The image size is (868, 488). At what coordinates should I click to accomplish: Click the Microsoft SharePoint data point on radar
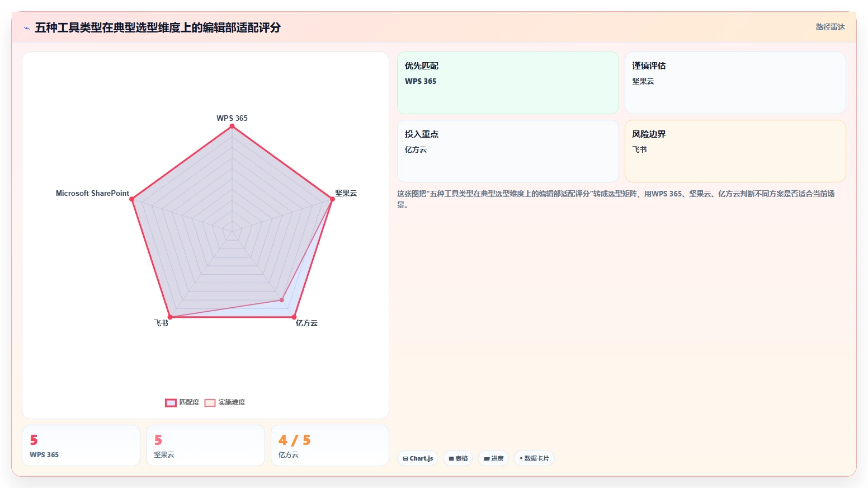[x=132, y=199]
